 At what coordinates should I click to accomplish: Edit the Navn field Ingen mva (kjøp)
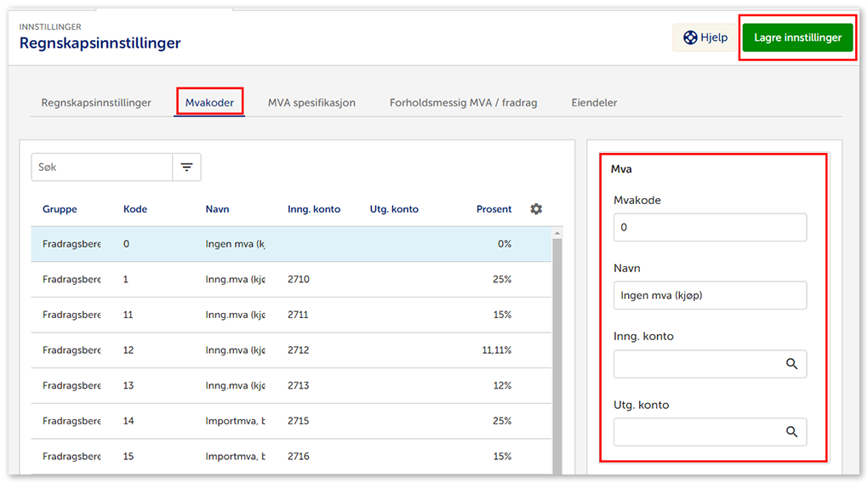click(709, 296)
